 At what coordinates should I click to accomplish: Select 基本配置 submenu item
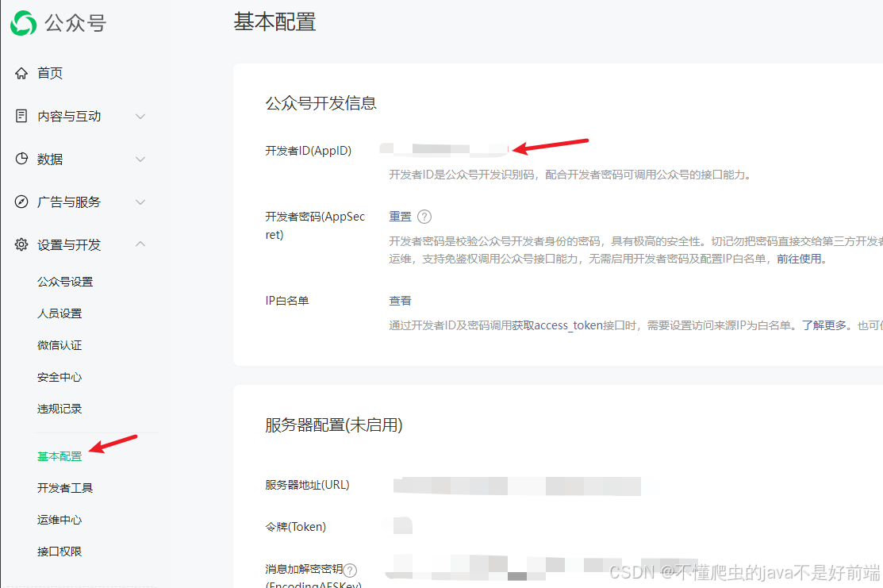[60, 456]
